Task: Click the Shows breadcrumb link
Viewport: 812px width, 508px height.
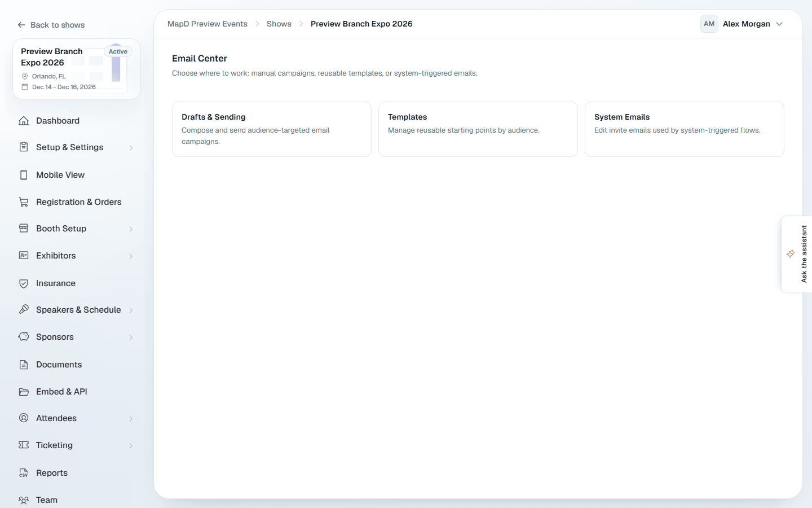Action: (279, 24)
